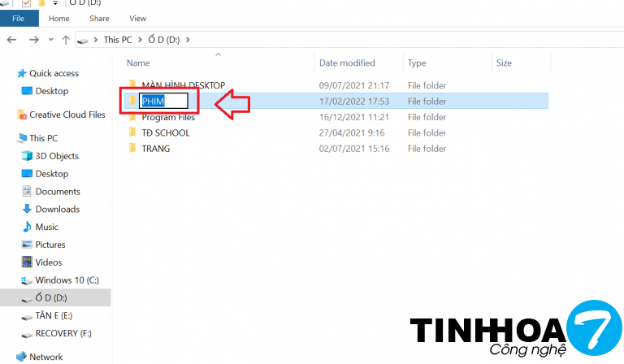Click the Forward arrow navigation button
Screen dimensions: 624x364
(32, 39)
